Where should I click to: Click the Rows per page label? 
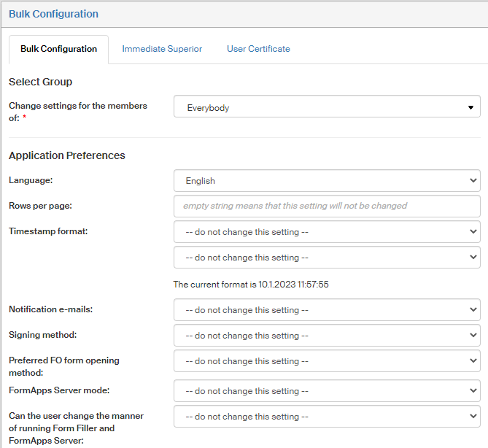tap(39, 205)
